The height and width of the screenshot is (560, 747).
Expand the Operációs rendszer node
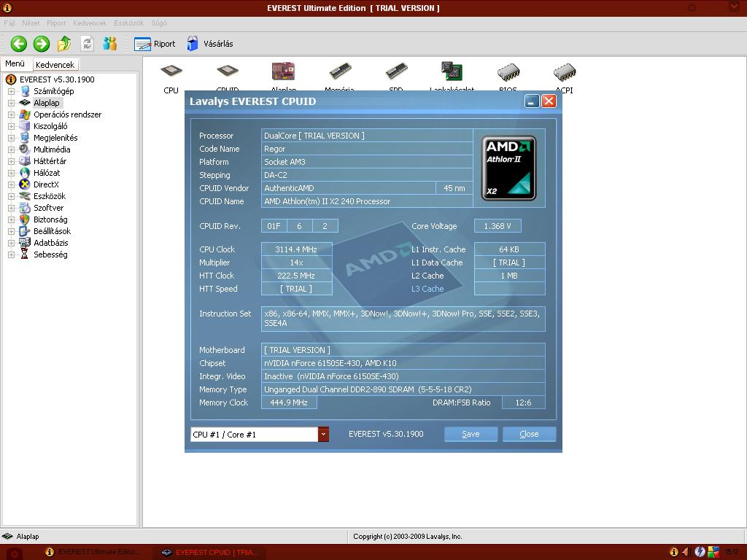click(x=11, y=114)
